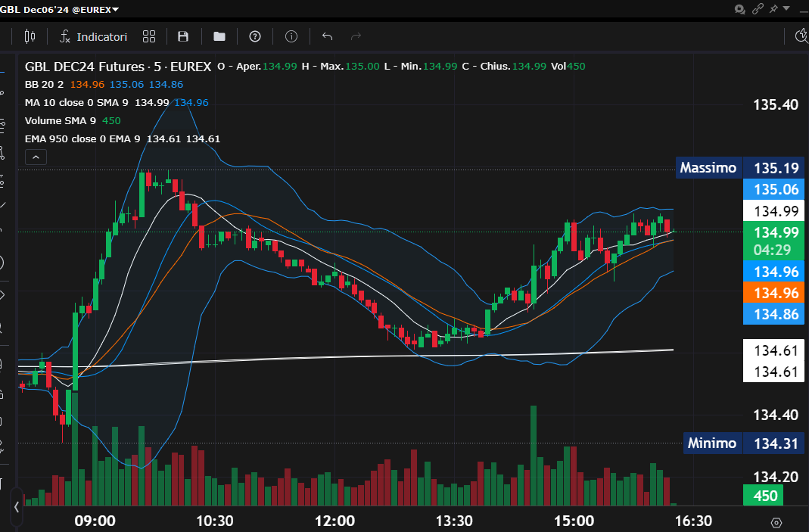
Task: Click the info circle icon in toolbar
Action: click(291, 36)
